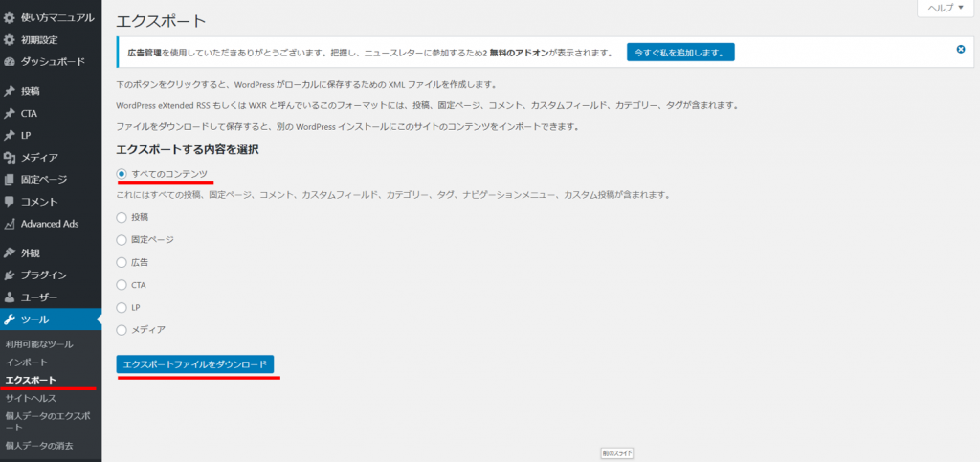Click the paintbrush icon beside 外観
980x462 pixels.
10,253
